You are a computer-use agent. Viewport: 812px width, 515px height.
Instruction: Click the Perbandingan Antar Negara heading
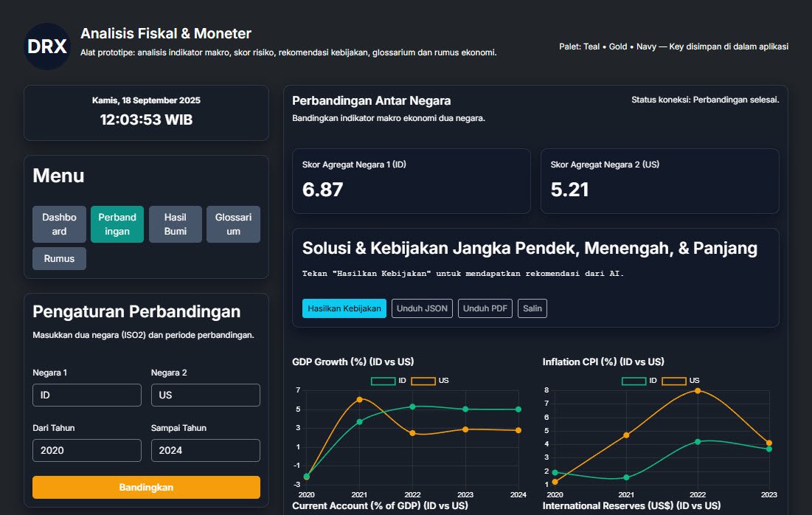(x=371, y=100)
